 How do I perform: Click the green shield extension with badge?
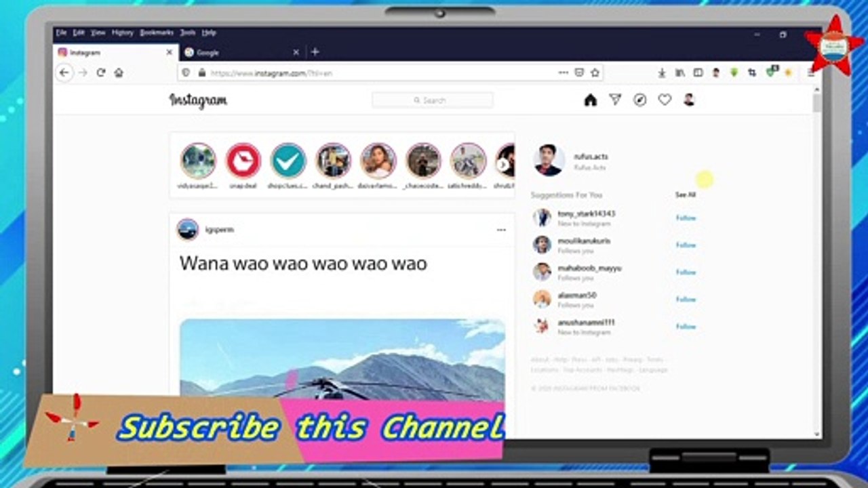pyautogui.click(x=771, y=72)
